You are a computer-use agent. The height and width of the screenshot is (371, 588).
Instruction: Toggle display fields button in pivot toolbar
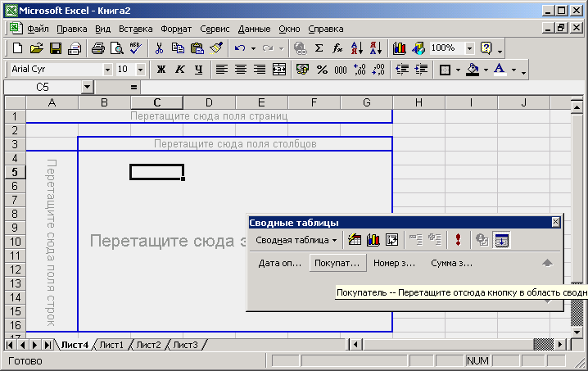tap(501, 240)
